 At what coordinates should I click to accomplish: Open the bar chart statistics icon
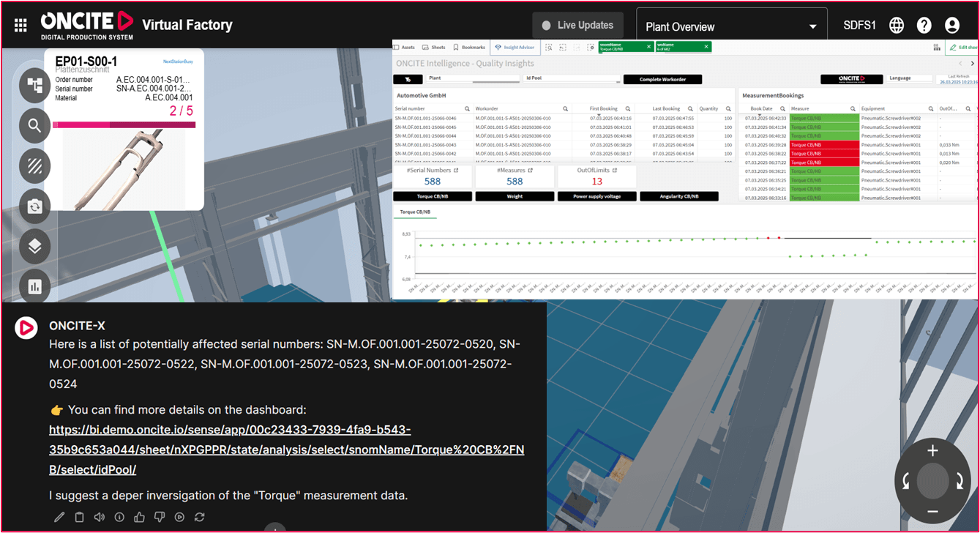(34, 286)
